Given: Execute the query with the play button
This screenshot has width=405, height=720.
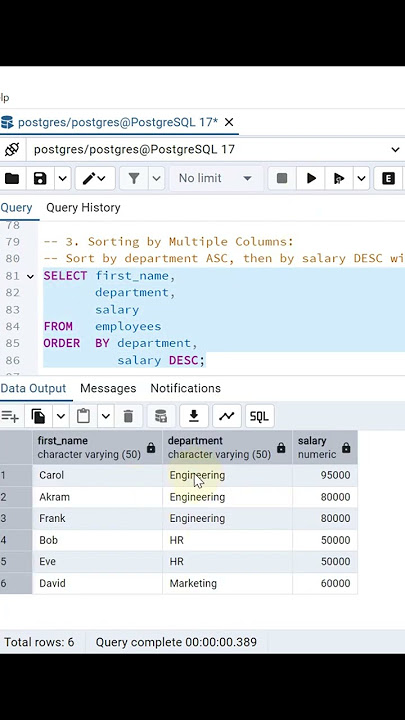Looking at the screenshot, I should pos(311,178).
